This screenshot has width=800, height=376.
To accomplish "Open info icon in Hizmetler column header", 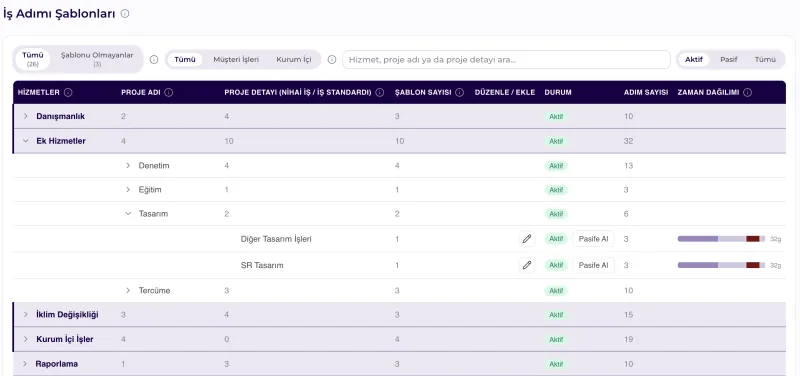I will (68, 92).
